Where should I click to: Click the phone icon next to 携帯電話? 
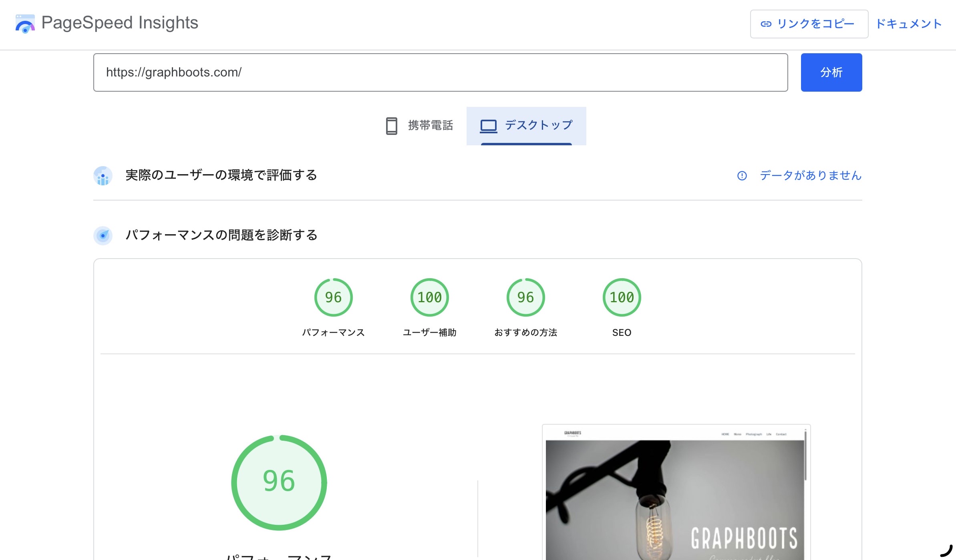coord(392,125)
